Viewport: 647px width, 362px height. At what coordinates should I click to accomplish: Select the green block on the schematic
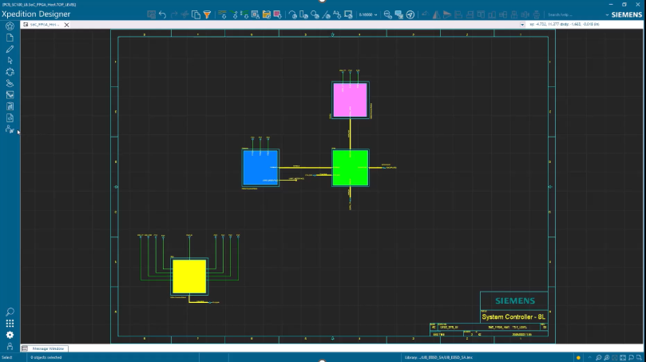click(x=350, y=168)
